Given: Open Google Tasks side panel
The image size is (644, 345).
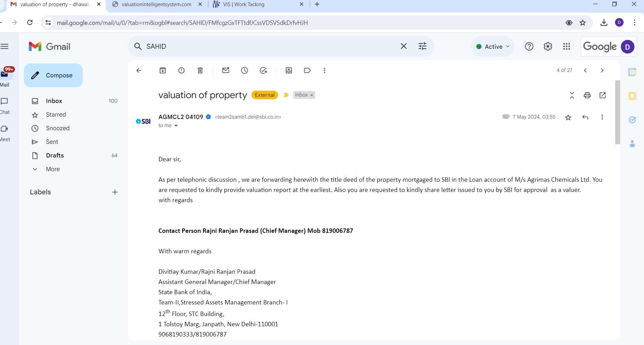Looking at the screenshot, I should [x=632, y=120].
